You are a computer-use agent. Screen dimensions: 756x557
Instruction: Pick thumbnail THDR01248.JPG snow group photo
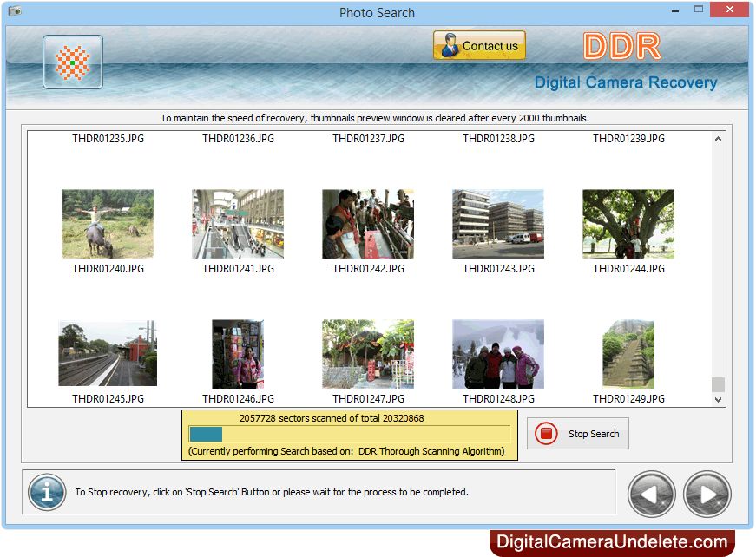click(x=498, y=354)
